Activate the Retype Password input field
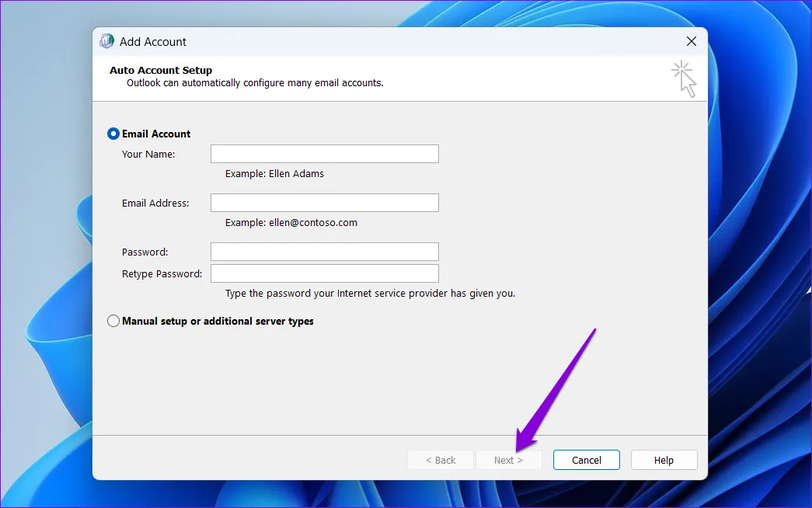 324,273
